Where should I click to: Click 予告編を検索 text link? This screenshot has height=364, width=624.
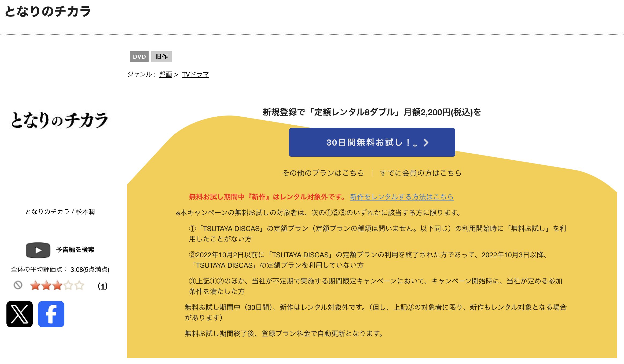coord(75,250)
